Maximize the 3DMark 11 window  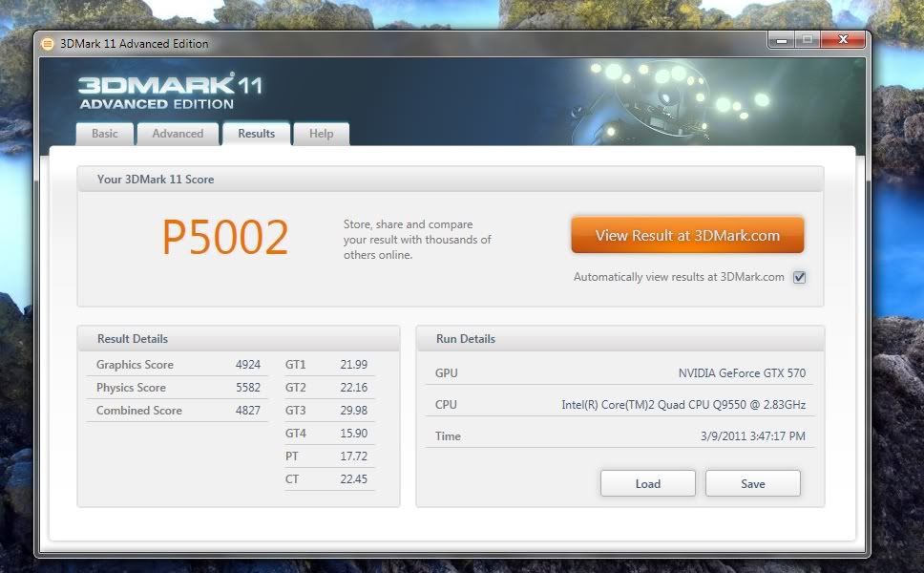pos(808,39)
